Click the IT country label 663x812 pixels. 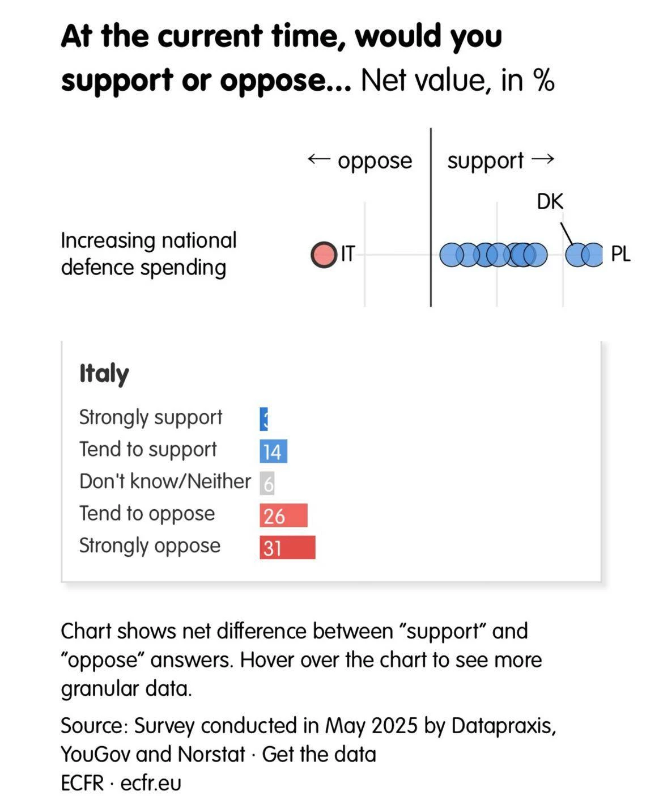coord(347,253)
